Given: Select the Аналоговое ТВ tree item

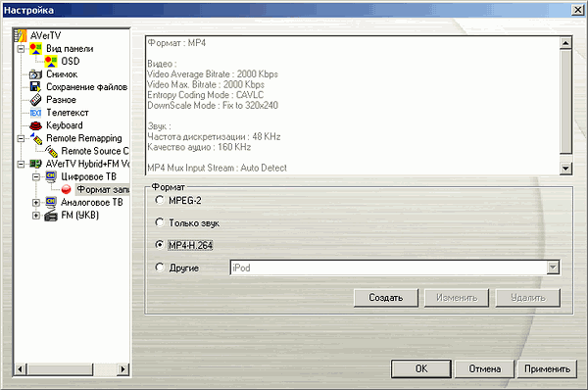Looking at the screenshot, I should (x=92, y=203).
